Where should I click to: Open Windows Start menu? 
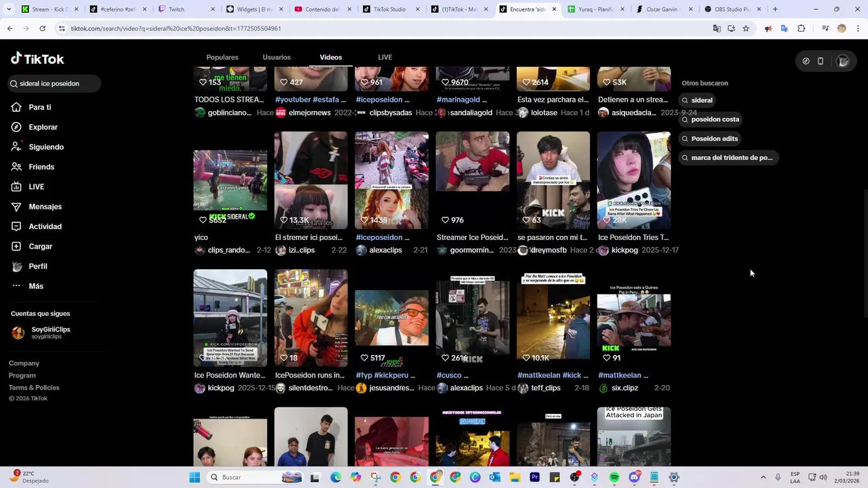(x=195, y=477)
